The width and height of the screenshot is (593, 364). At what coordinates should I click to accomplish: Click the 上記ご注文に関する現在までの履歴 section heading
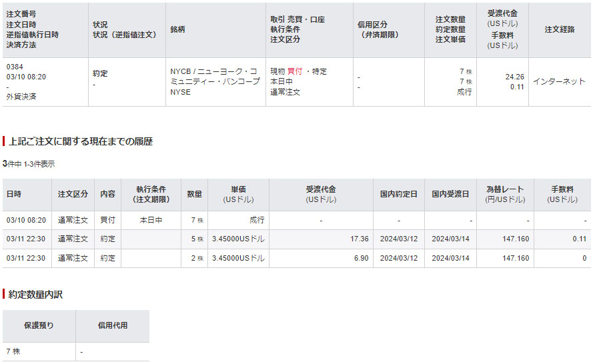[x=81, y=141]
